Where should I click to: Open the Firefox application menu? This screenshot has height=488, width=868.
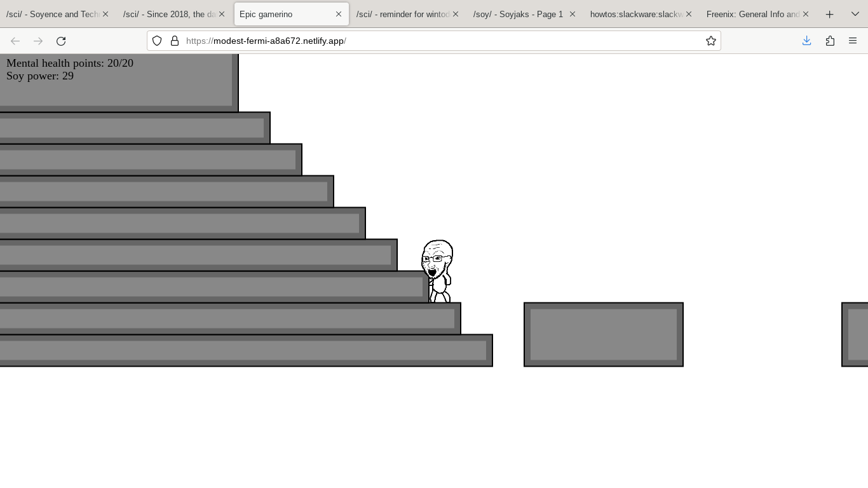853,41
